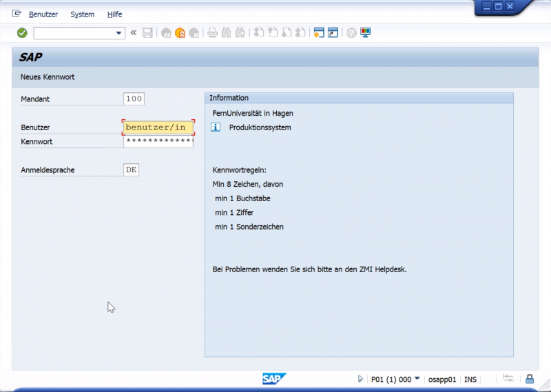The height and width of the screenshot is (392, 551).
Task: Click the osapp01 server name in status bar
Action: pyautogui.click(x=442, y=380)
